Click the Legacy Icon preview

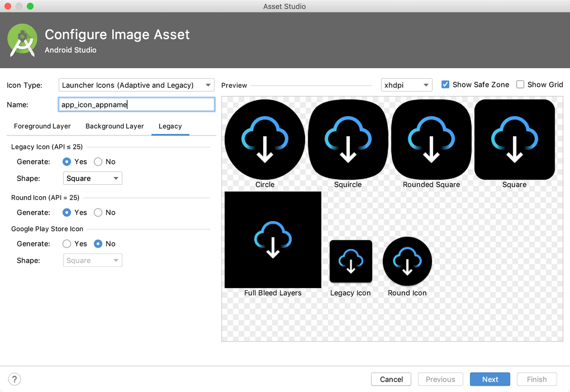[x=350, y=261]
